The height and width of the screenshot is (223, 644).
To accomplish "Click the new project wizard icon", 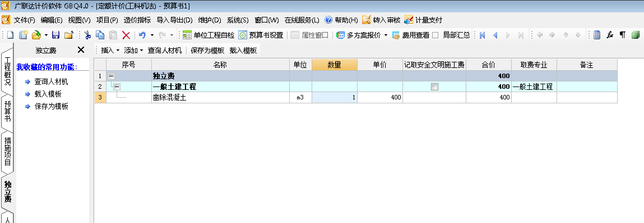I will [x=24, y=35].
